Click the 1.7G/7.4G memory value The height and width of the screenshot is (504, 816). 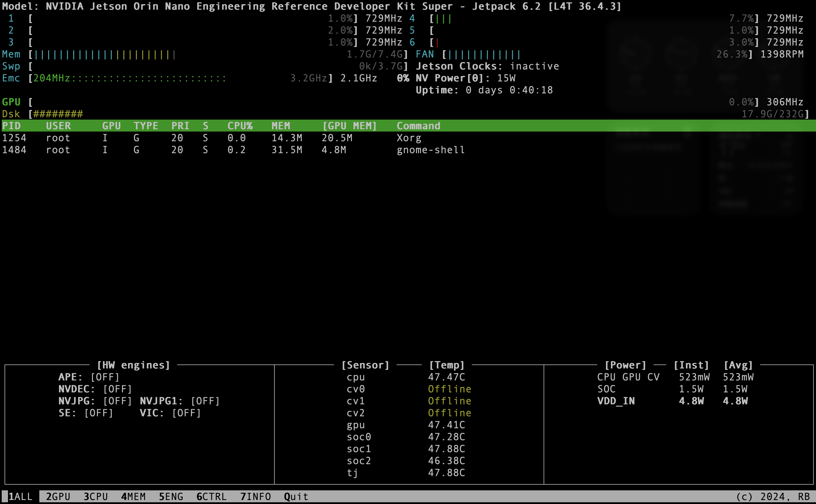(x=374, y=54)
